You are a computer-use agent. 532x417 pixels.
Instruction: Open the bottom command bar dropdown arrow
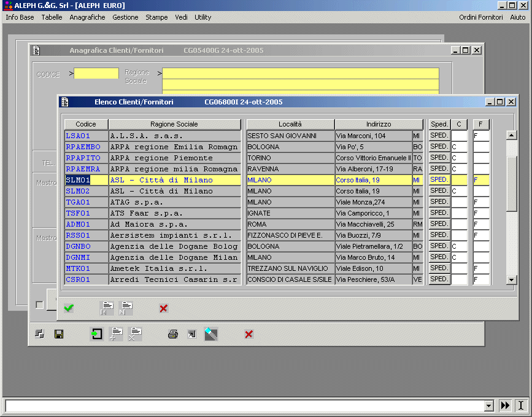[x=488, y=405]
